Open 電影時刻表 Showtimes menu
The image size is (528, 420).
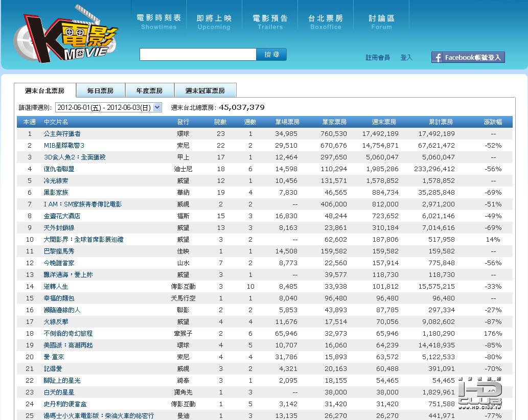click(158, 22)
